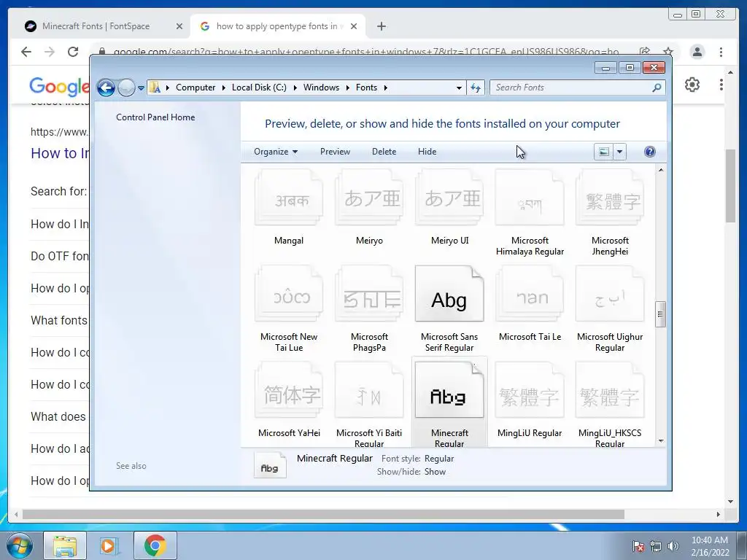Click the Change your view icon

(x=603, y=152)
